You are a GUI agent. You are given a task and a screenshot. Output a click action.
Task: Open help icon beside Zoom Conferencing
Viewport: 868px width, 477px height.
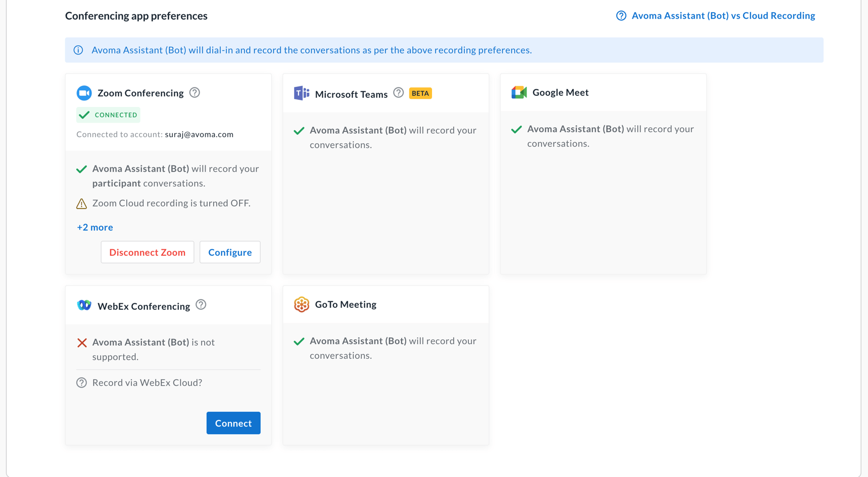(x=195, y=92)
